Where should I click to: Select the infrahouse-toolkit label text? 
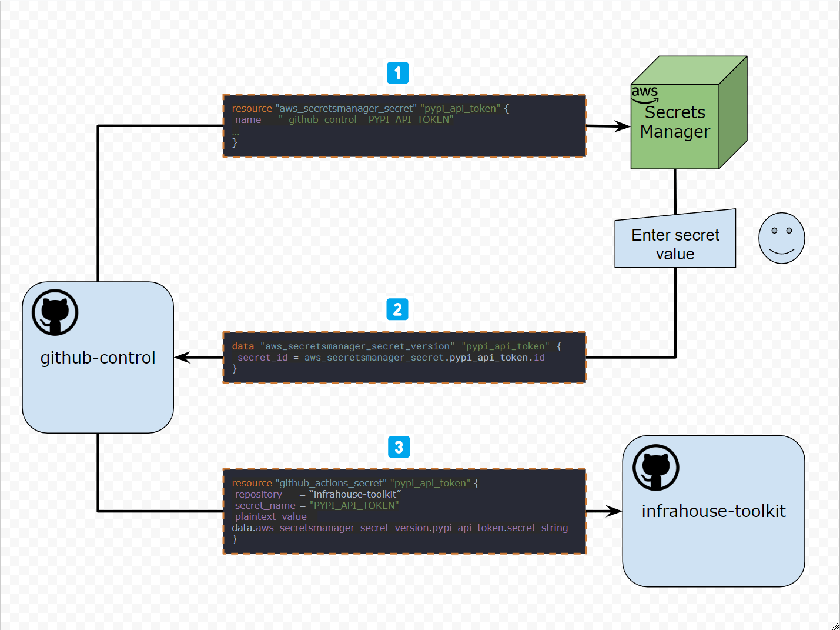pos(714,511)
